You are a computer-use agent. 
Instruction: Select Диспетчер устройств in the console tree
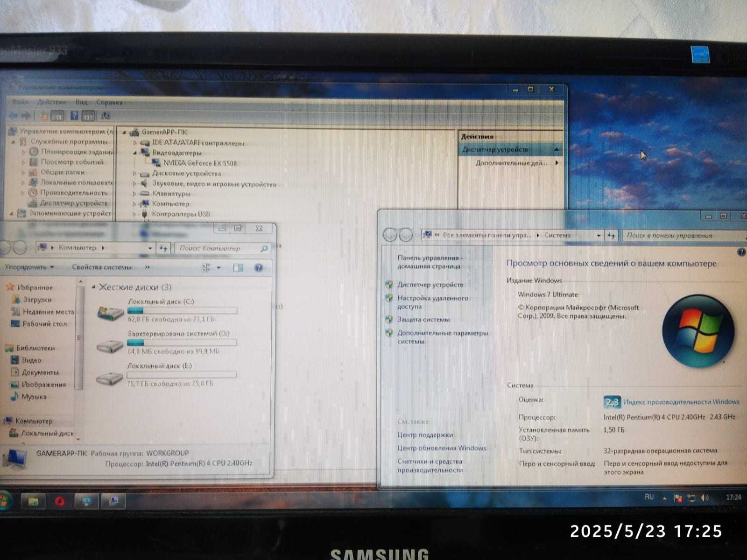tap(73, 203)
